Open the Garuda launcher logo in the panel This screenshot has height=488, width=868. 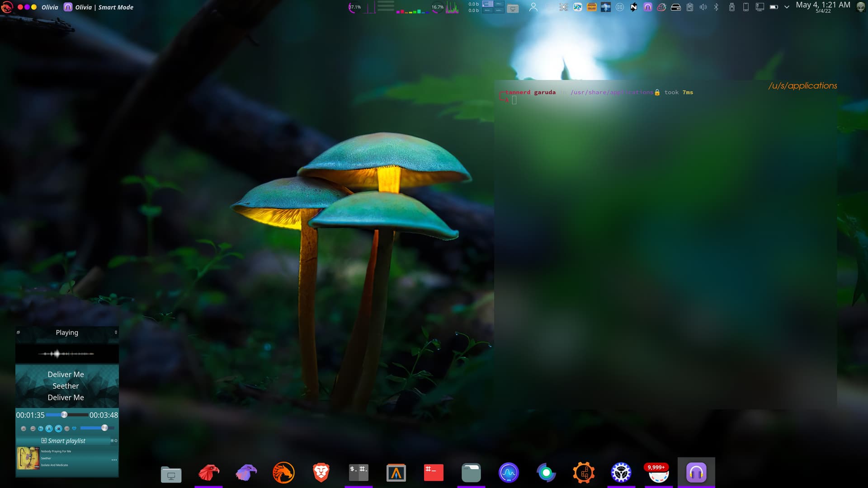pos(7,7)
